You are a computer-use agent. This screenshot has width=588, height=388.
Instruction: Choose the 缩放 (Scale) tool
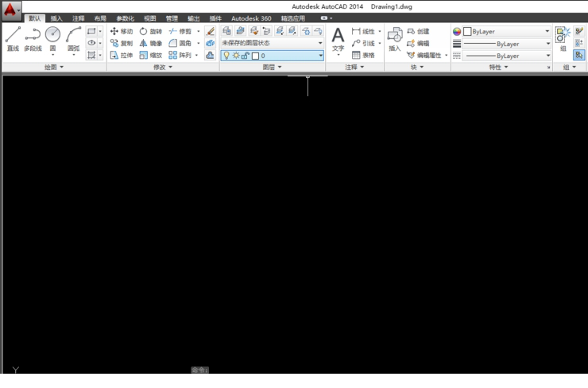[x=151, y=55]
